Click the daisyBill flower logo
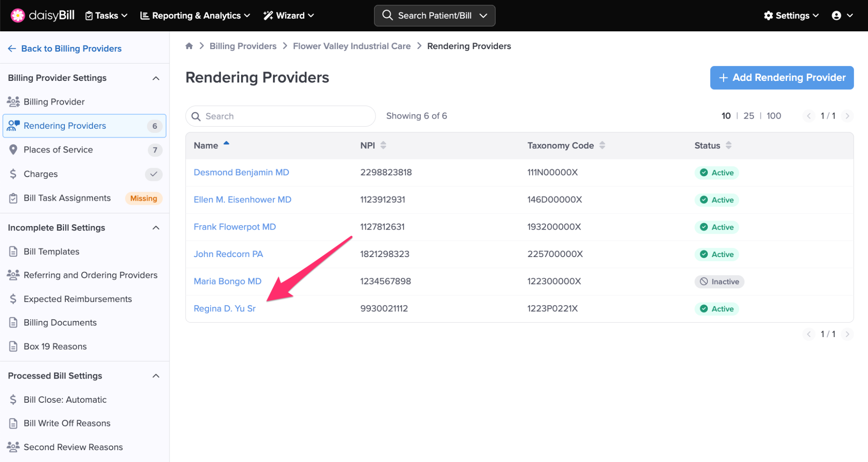 [17, 16]
